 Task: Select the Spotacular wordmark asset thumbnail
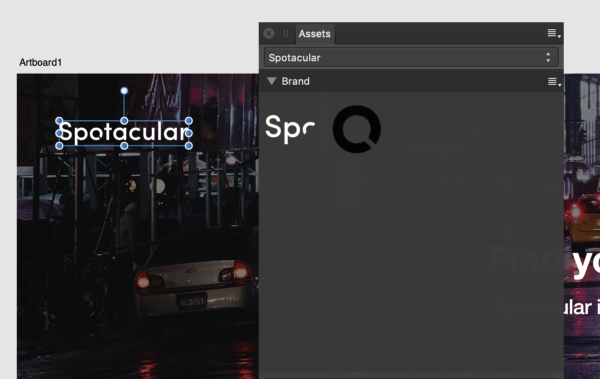[x=290, y=129]
